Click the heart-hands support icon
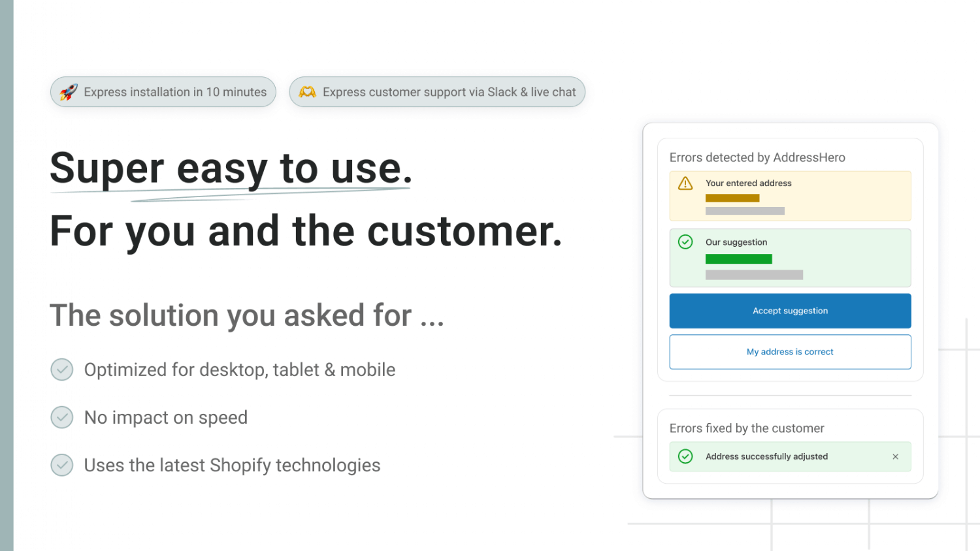980x551 pixels. 307,92
